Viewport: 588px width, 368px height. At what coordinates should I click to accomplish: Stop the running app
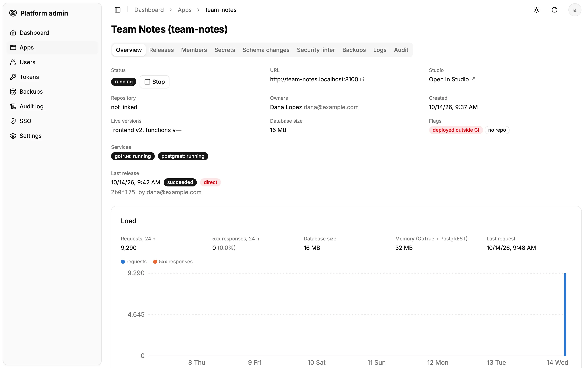click(155, 82)
